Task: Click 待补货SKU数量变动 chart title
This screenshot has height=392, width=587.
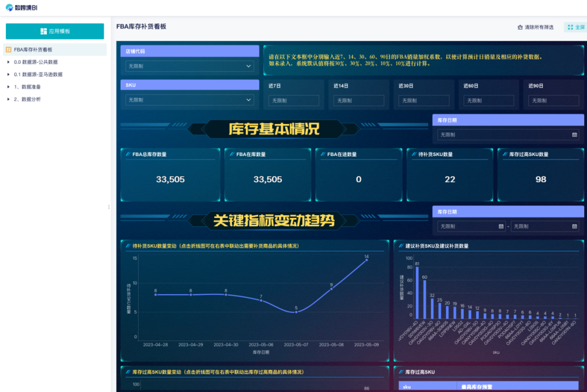Action: coord(216,246)
